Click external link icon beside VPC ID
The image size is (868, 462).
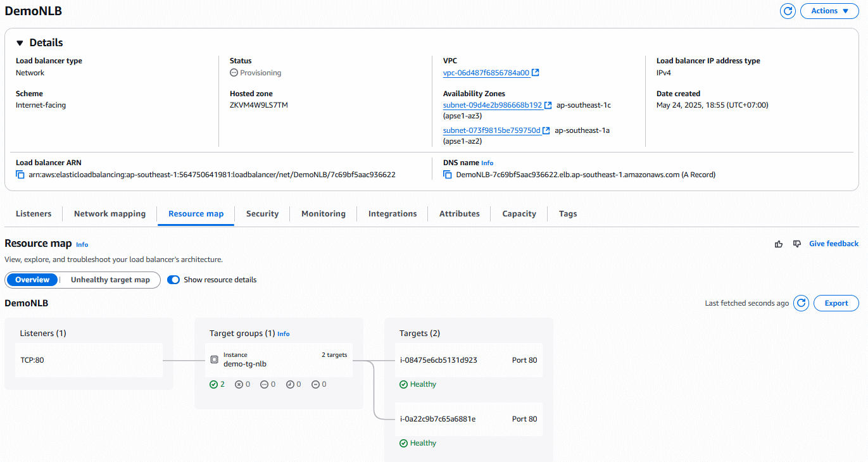[536, 73]
